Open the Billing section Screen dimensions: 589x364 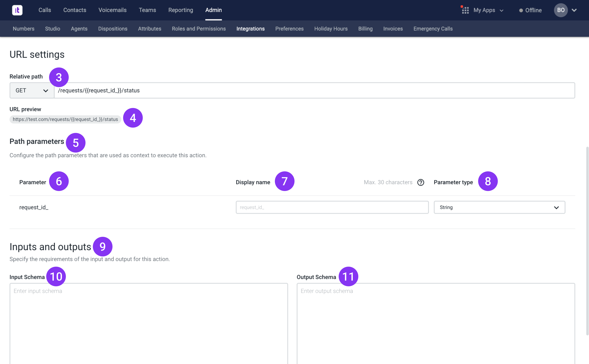[365, 29]
